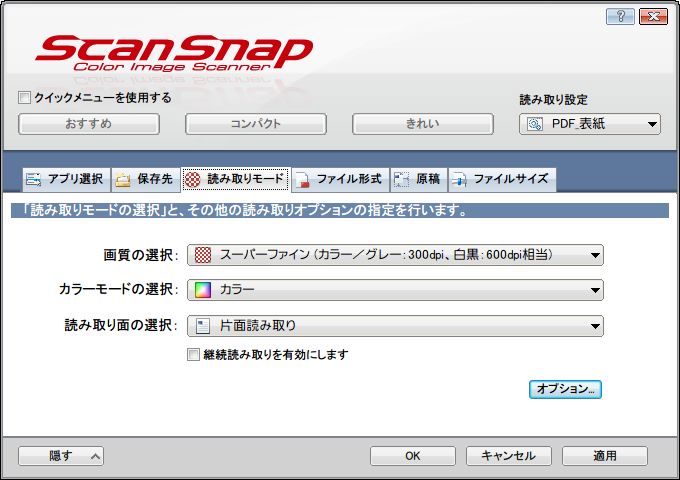This screenshot has height=480, width=680.
Task: Click the 読み取り設定 heading text
Action: coord(553,100)
